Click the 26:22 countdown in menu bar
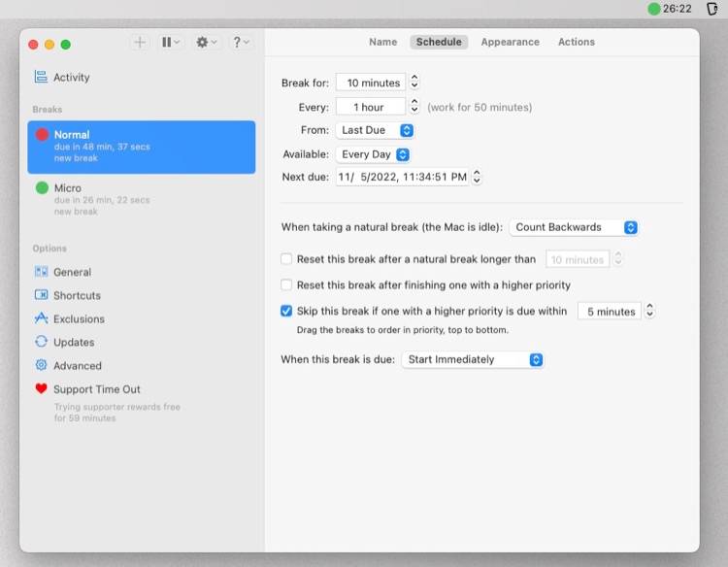Viewport: 728px width, 567px height. tap(677, 9)
